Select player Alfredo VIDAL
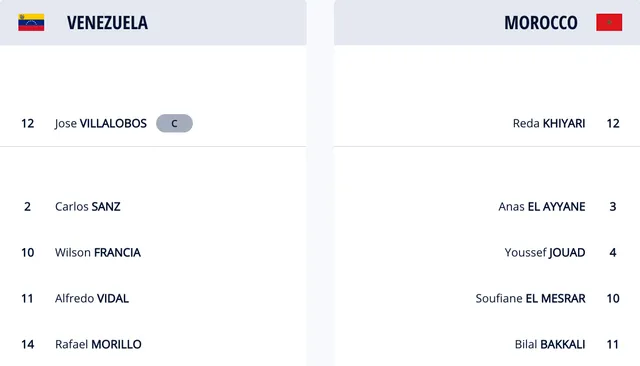Viewport: 640px width, 366px height. coord(92,298)
